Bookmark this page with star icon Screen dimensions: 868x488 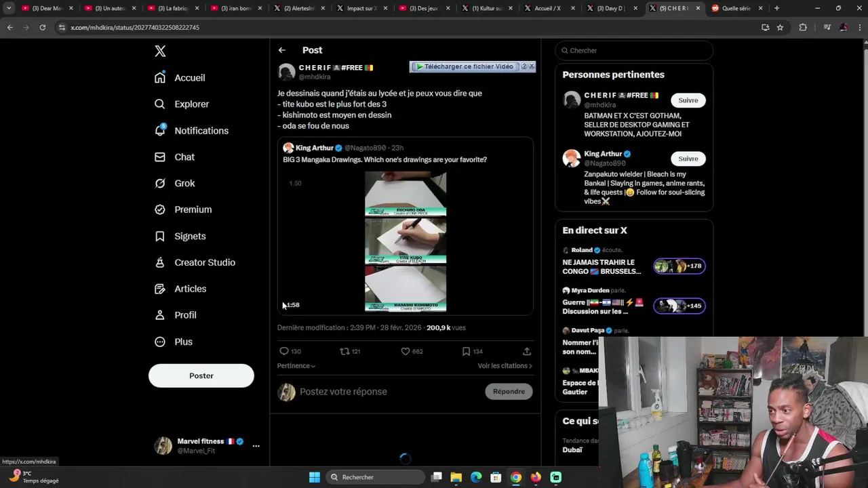pyautogui.click(x=780, y=27)
